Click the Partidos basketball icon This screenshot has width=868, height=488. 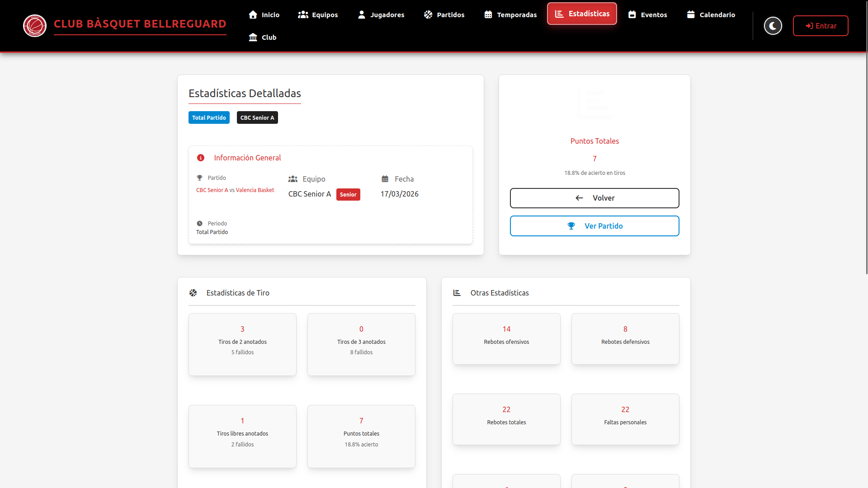pos(428,14)
